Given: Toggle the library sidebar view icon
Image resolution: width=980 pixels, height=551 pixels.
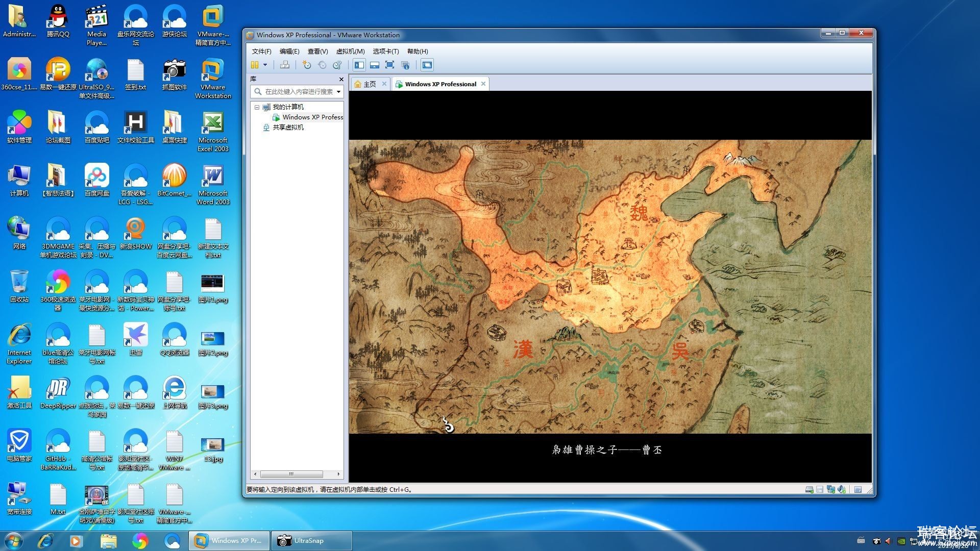Looking at the screenshot, I should 359,65.
